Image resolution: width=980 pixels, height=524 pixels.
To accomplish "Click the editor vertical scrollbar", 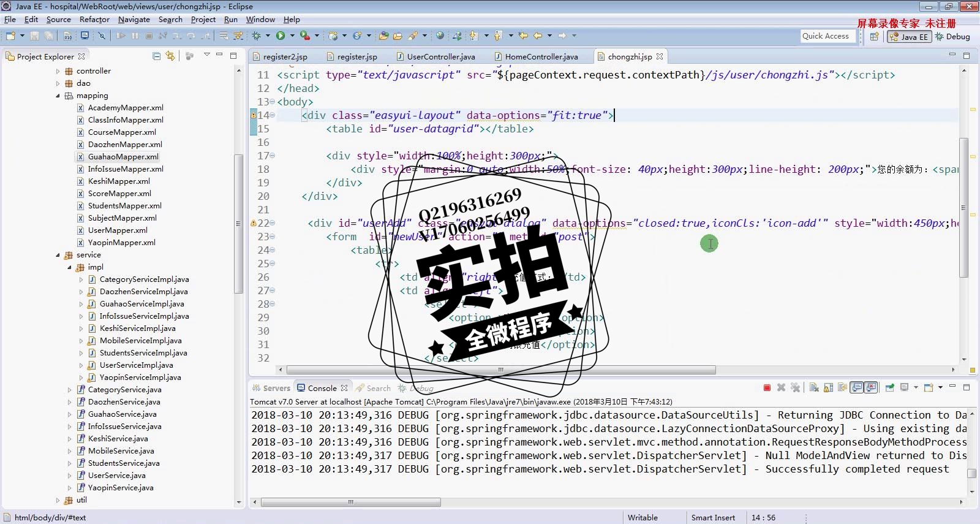I will (964, 208).
